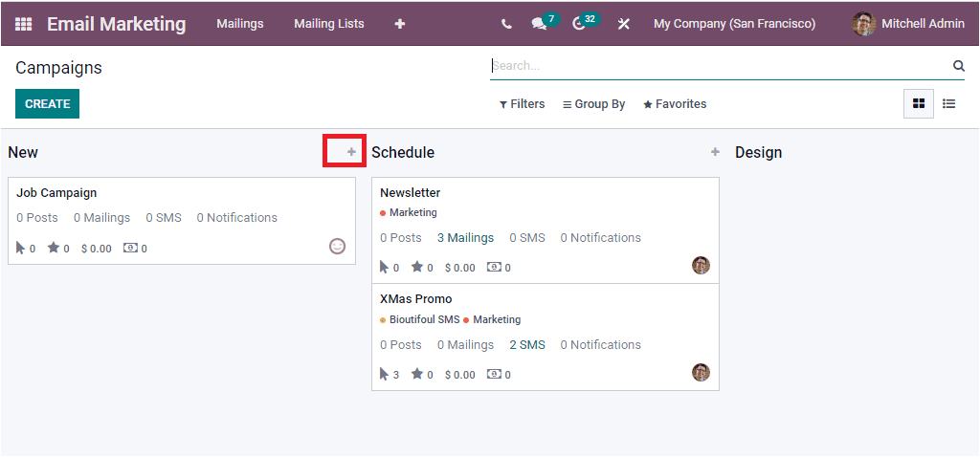This screenshot has height=457, width=980.
Task: Click smiley avatar on Job Campaign card
Action: (337, 246)
